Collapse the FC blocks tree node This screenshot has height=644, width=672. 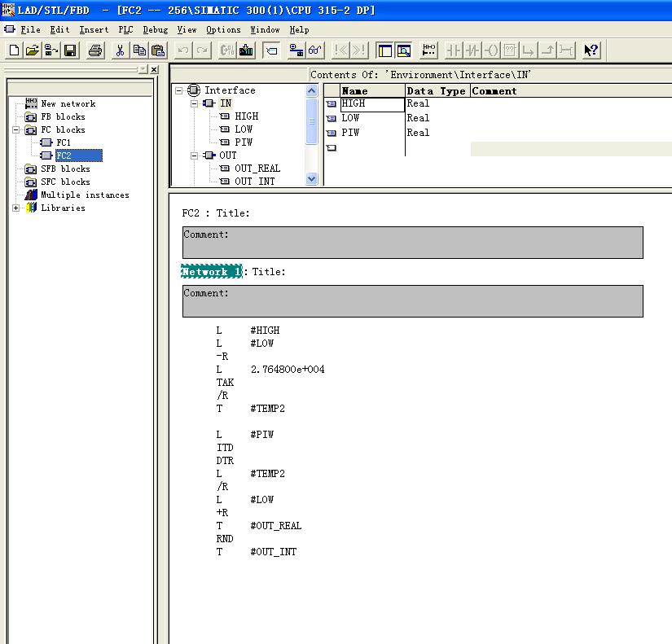(16, 129)
